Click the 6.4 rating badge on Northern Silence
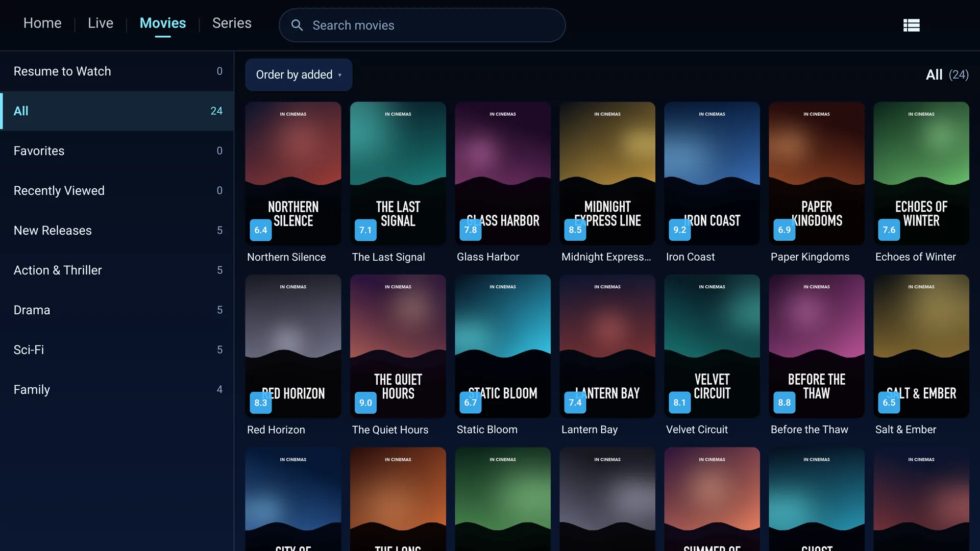 [261, 230]
